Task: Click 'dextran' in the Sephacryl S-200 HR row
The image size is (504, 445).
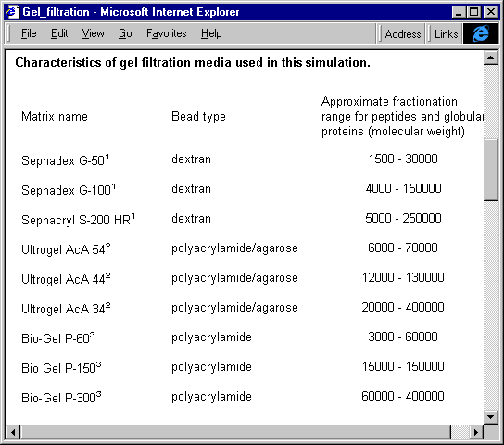Action: click(x=191, y=219)
